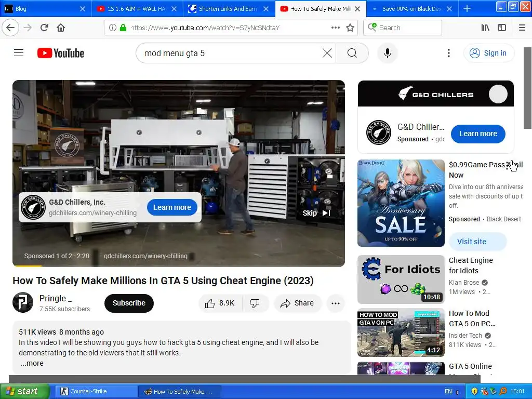Viewport: 532px width, 399px height.
Task: Share the video
Action: (x=297, y=303)
